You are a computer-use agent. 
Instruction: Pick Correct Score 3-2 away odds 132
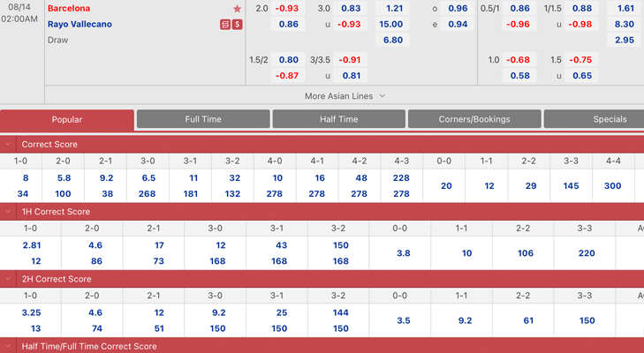point(232,194)
